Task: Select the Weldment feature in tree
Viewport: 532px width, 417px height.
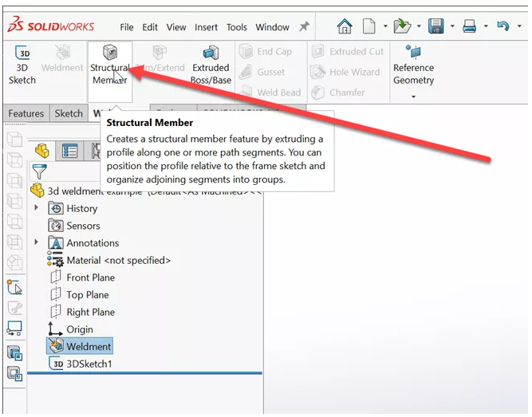Action: click(80, 346)
